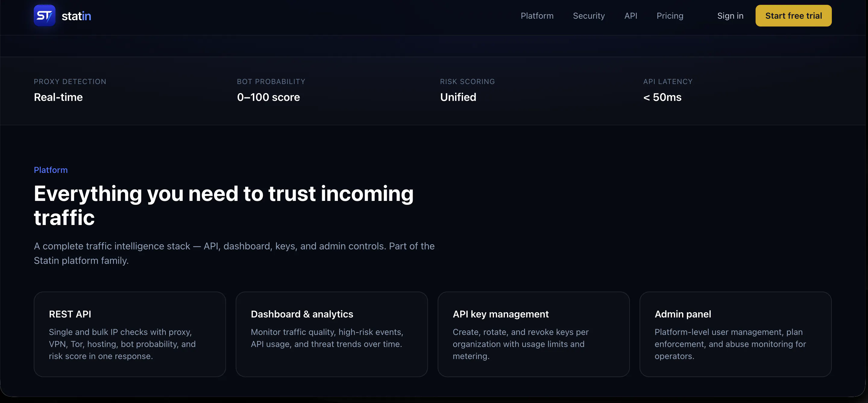
Task: Open the Platform nav item
Action: point(537,16)
